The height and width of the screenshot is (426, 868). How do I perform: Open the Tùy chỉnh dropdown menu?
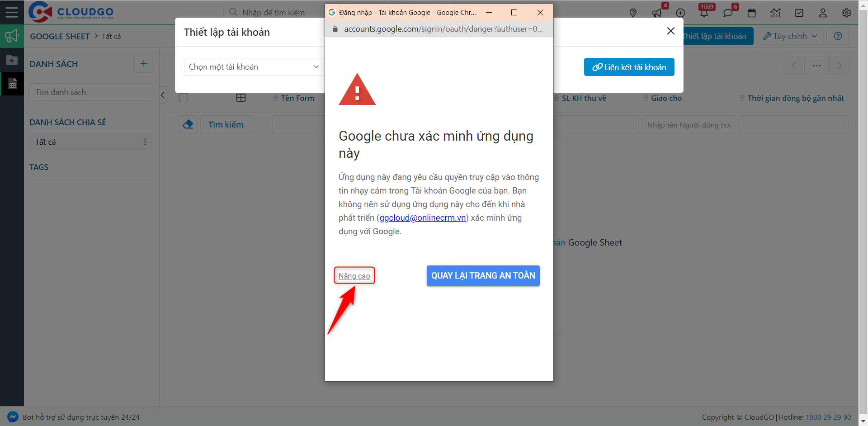click(x=790, y=36)
